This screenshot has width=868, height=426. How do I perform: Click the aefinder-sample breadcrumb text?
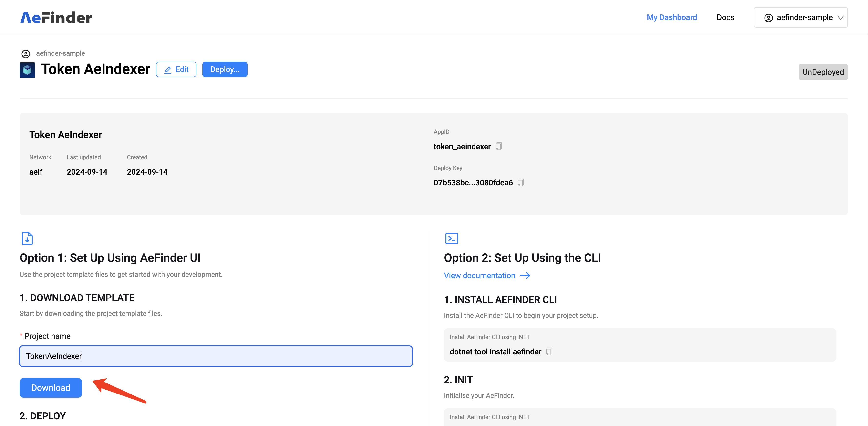tap(61, 53)
